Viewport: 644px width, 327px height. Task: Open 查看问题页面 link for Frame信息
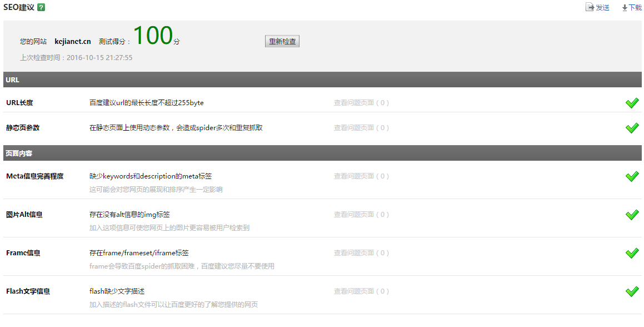tap(361, 253)
